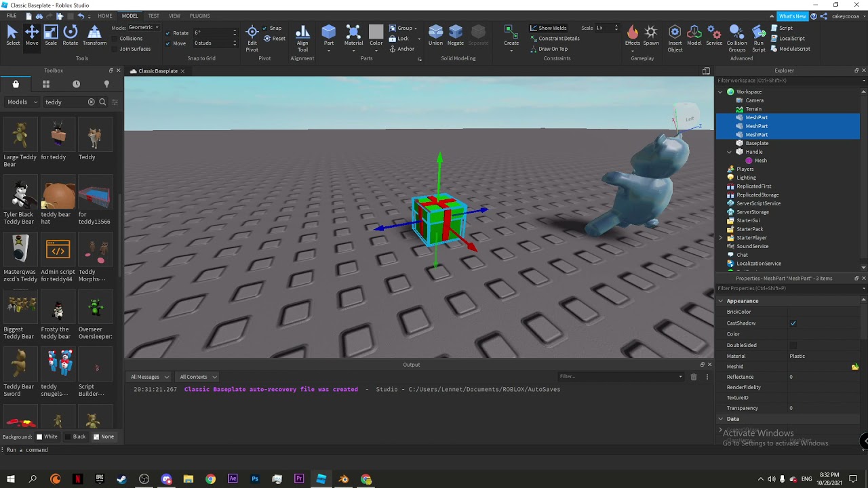The width and height of the screenshot is (868, 488).
Task: Insert a LocalScript
Action: pos(787,39)
